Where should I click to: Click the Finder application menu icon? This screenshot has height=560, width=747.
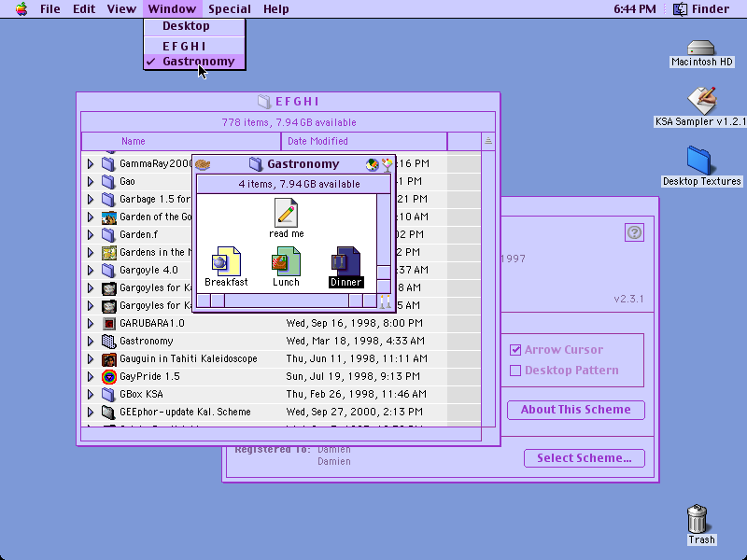(x=680, y=8)
